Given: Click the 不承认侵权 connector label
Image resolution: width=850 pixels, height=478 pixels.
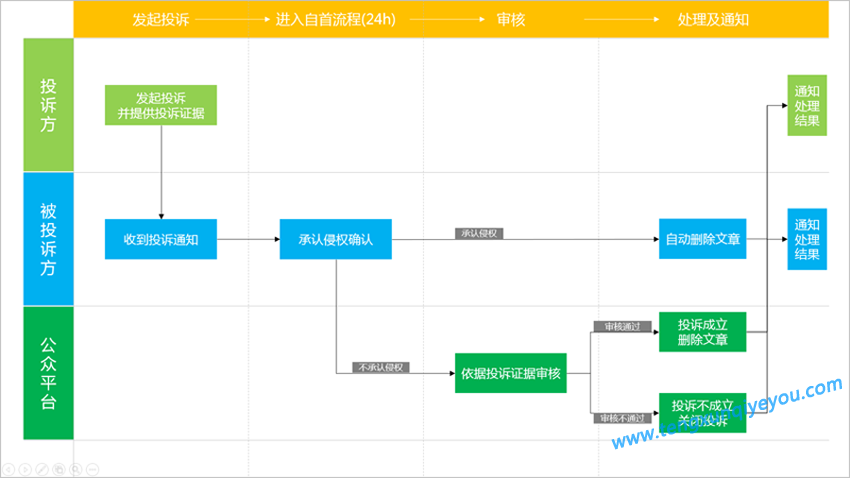Looking at the screenshot, I should click(x=381, y=367).
